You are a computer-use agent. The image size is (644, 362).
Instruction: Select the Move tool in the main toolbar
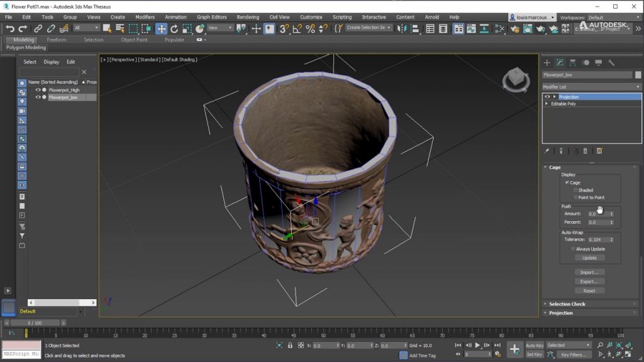click(x=161, y=28)
